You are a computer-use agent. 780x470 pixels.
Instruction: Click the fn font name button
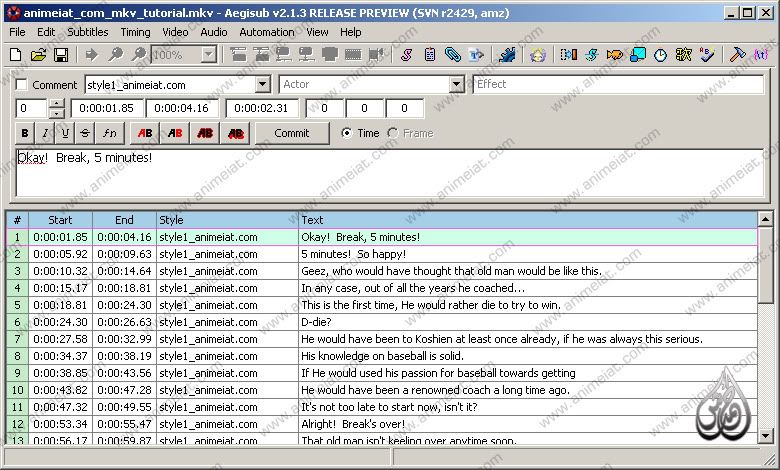click(x=109, y=133)
